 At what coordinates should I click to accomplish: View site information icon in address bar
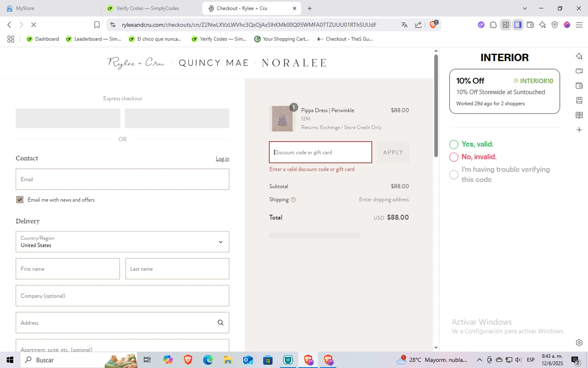click(x=113, y=25)
